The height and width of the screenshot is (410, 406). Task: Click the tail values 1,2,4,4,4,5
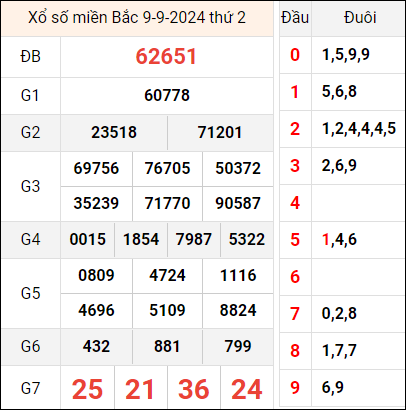(359, 129)
